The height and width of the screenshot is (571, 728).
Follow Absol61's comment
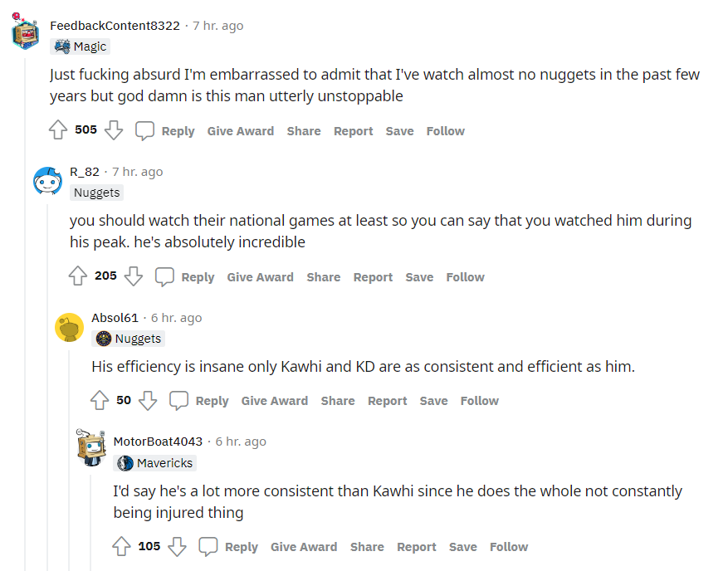coord(479,401)
